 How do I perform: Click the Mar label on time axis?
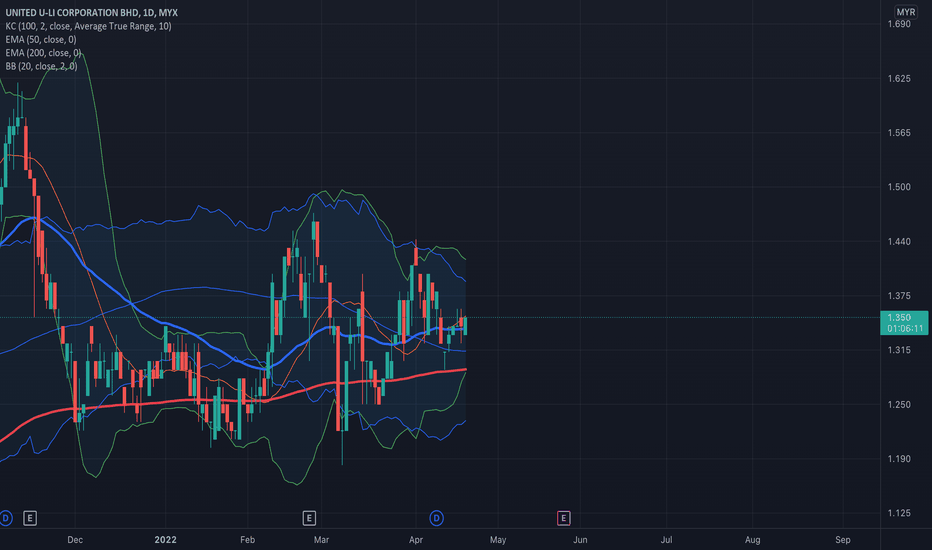point(322,540)
